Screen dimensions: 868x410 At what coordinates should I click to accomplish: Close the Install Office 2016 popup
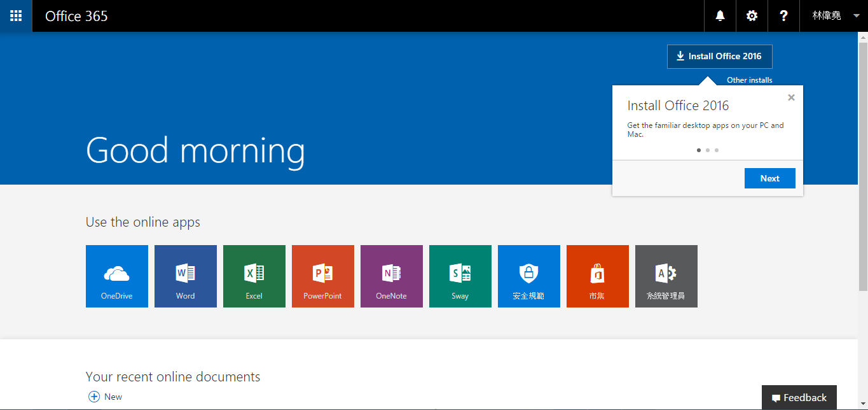pyautogui.click(x=791, y=97)
